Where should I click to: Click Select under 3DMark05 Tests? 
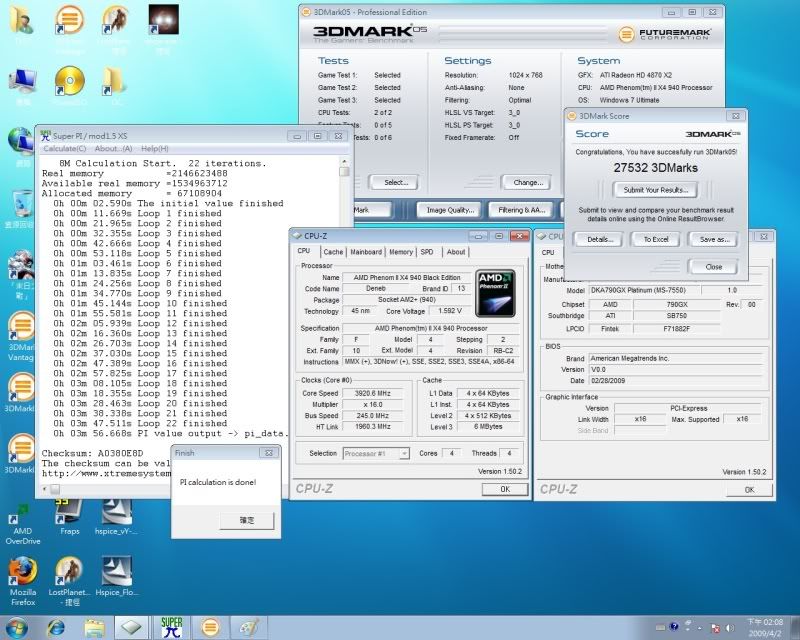(395, 182)
